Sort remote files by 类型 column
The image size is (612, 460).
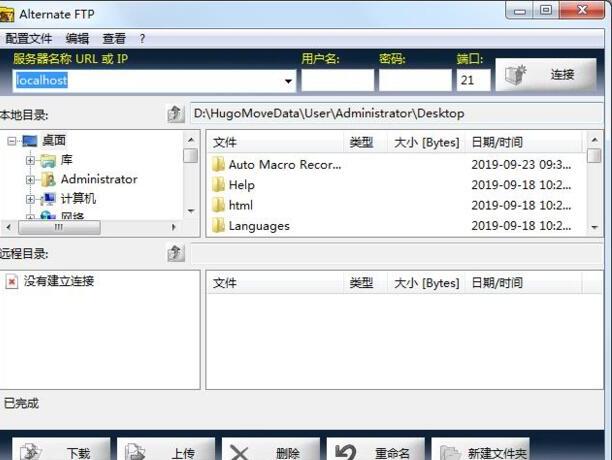pos(365,283)
